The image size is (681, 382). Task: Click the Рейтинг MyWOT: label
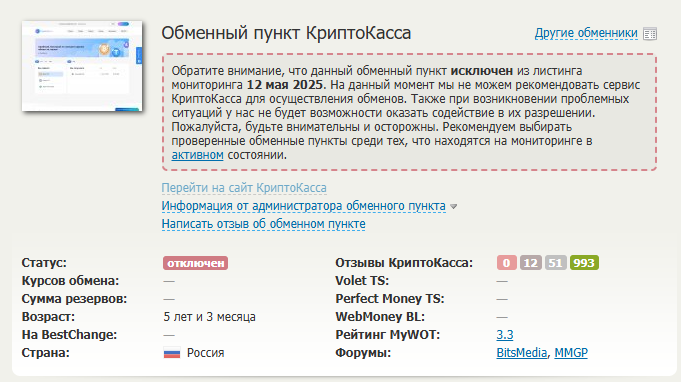(x=388, y=335)
